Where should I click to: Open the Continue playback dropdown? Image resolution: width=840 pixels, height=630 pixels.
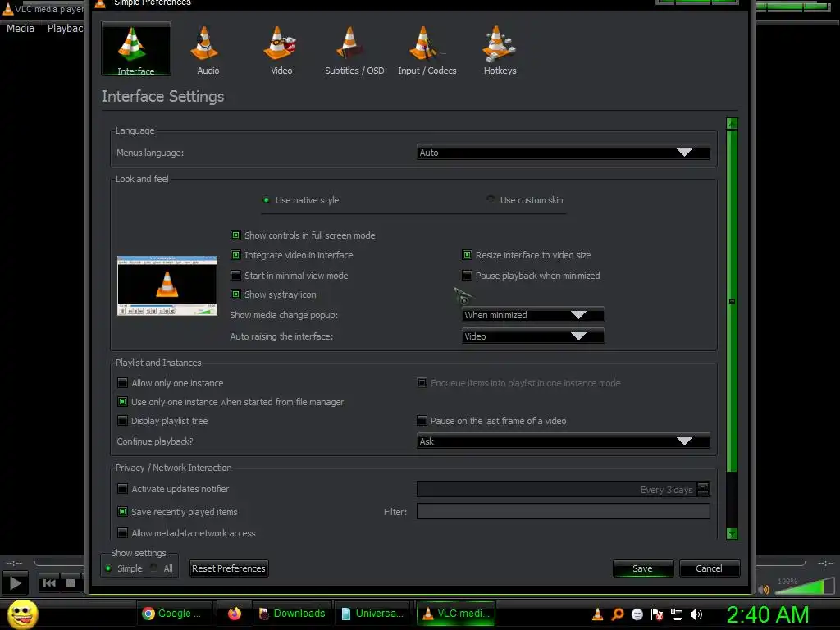[563, 441]
